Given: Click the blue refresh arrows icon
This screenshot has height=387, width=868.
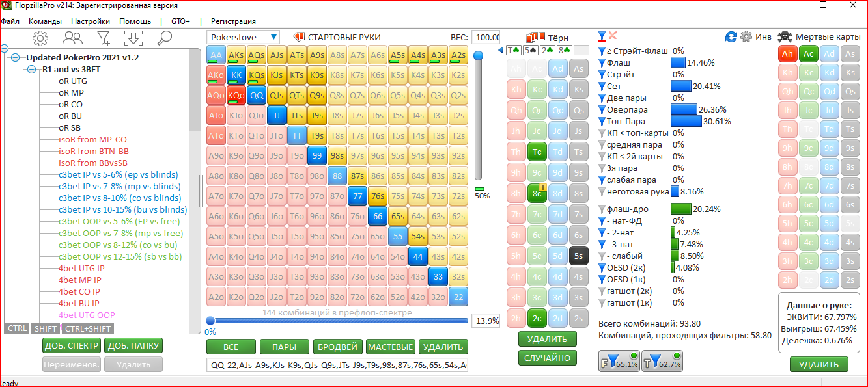Looking at the screenshot, I should pyautogui.click(x=731, y=37).
